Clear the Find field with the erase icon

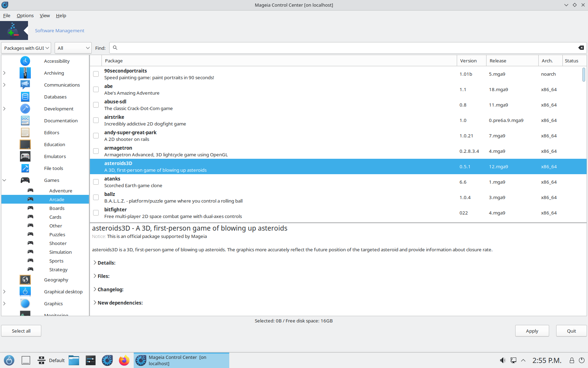click(x=581, y=48)
